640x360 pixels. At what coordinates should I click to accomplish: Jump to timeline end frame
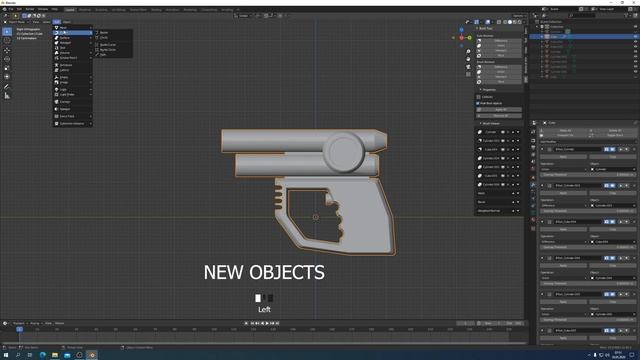[x=278, y=323]
